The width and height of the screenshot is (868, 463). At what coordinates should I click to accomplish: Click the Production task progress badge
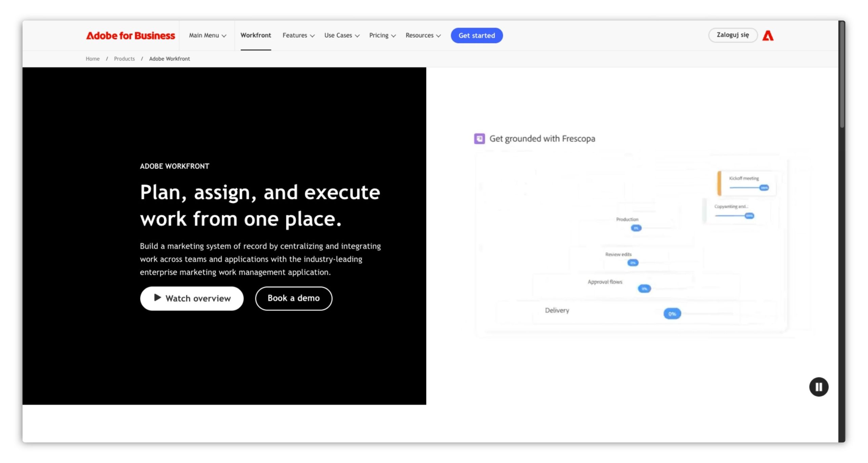point(636,228)
